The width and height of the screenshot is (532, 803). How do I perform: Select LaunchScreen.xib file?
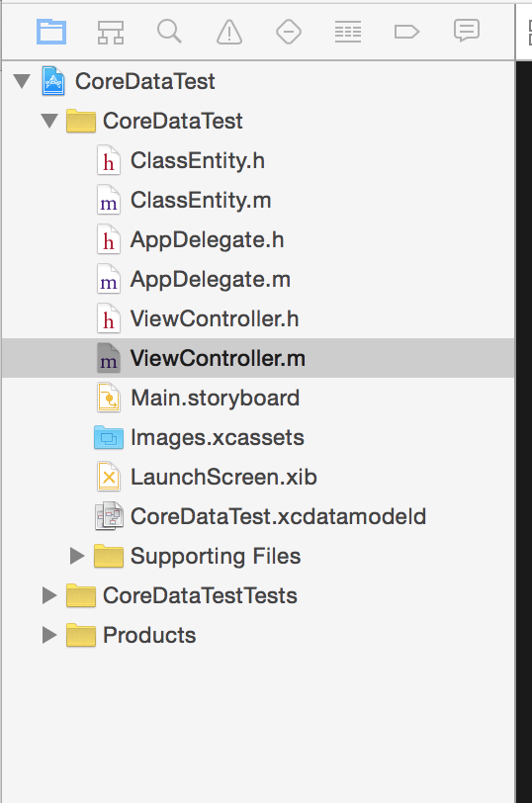click(x=223, y=477)
